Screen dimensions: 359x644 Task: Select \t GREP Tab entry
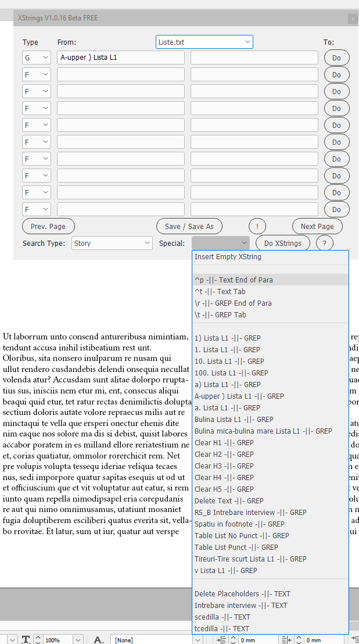(x=270, y=314)
